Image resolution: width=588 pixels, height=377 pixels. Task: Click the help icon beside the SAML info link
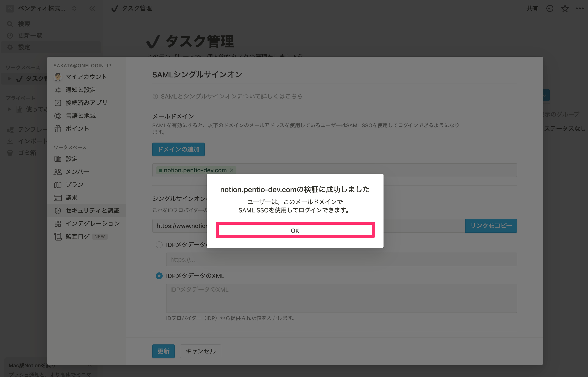155,96
